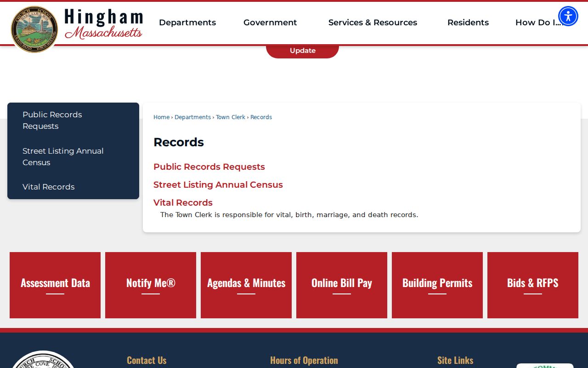Open the Agendas & Minutes tile
The width and height of the screenshot is (588, 368).
246,285
